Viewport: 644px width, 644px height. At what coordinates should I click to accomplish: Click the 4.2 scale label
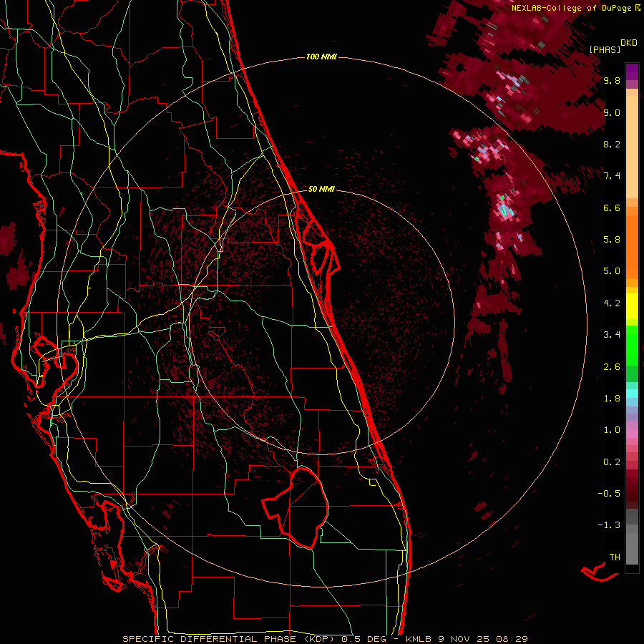click(612, 303)
